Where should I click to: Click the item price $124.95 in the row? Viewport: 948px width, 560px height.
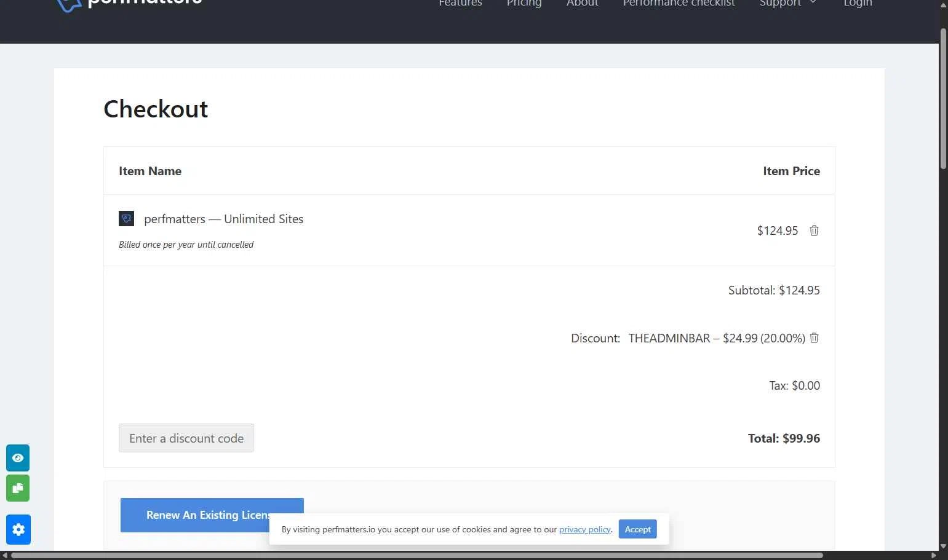point(777,231)
